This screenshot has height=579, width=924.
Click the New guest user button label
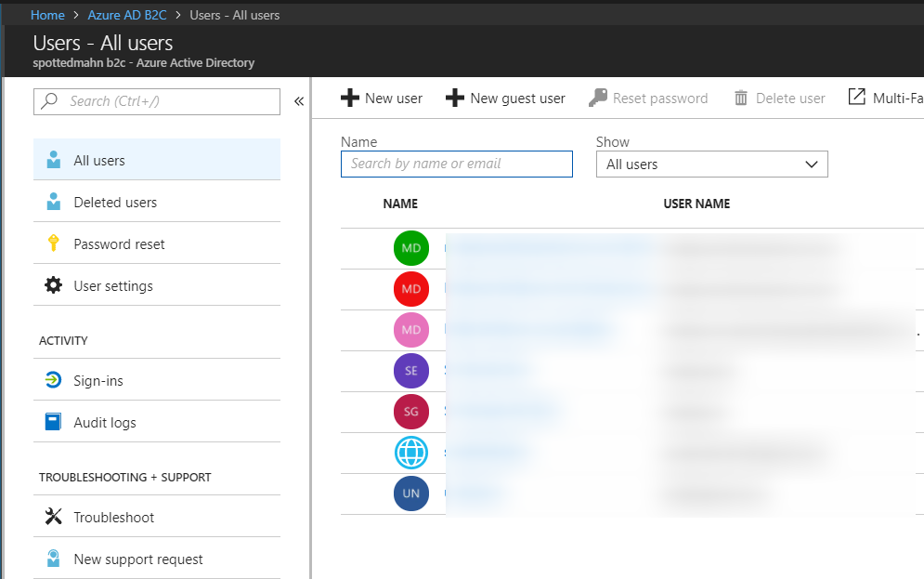pyautogui.click(x=517, y=99)
